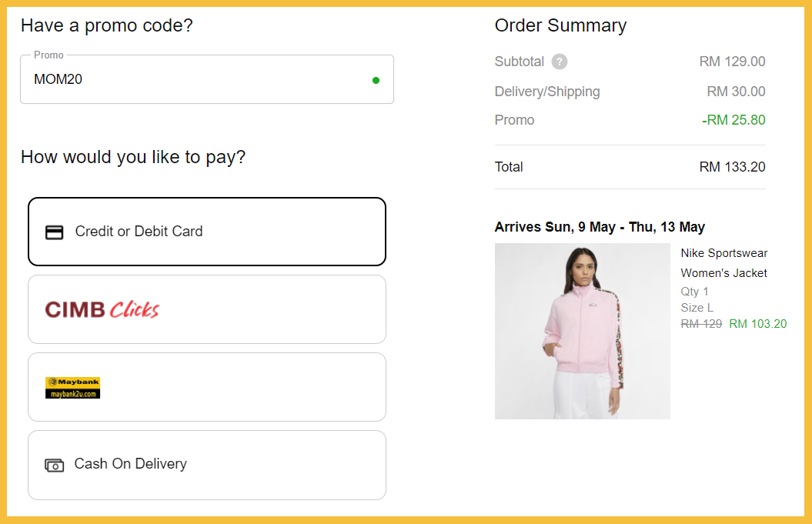Click the discounted price RM 103.20

pos(757,324)
